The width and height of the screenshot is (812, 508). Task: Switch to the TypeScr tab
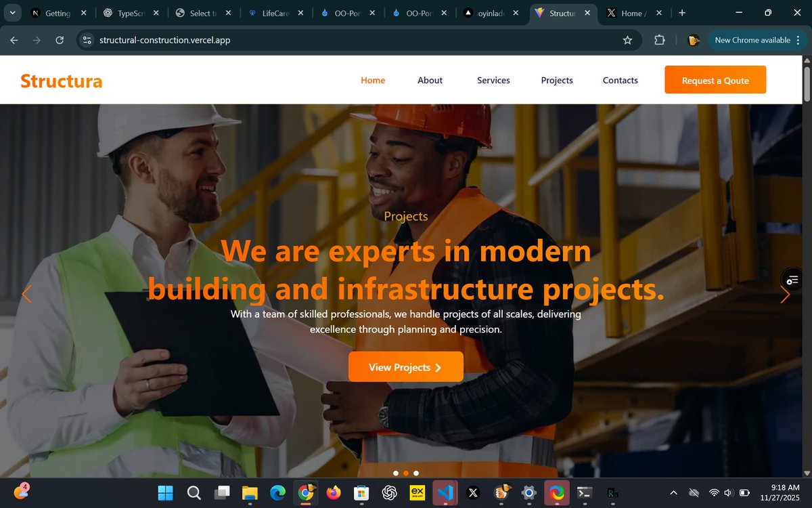coord(129,13)
